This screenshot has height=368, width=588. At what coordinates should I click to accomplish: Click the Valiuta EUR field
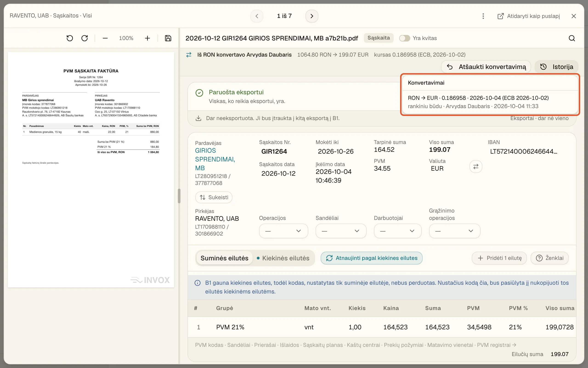click(x=437, y=168)
